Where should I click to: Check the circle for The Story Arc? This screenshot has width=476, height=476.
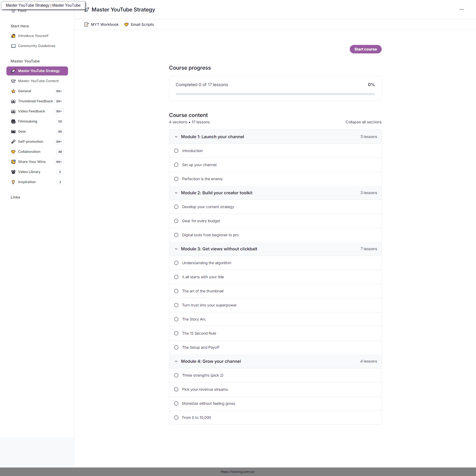[176, 319]
